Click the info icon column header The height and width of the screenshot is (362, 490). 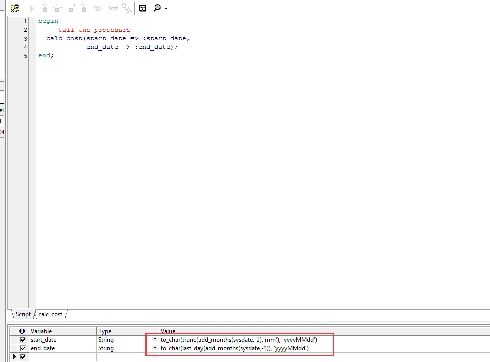click(22, 331)
